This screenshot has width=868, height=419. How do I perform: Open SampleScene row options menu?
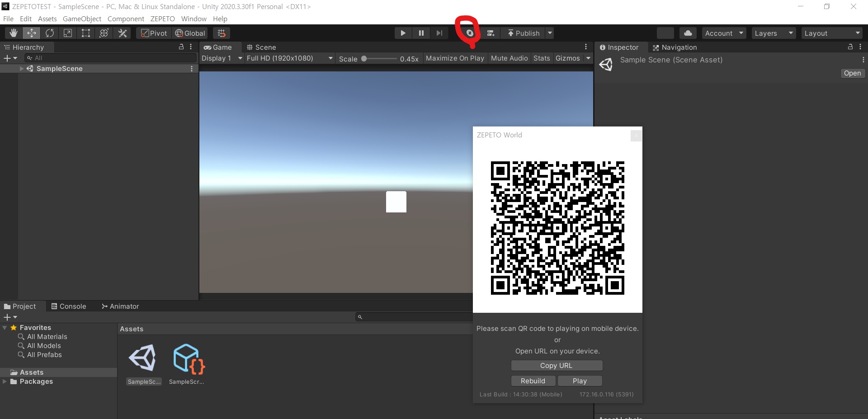(192, 68)
